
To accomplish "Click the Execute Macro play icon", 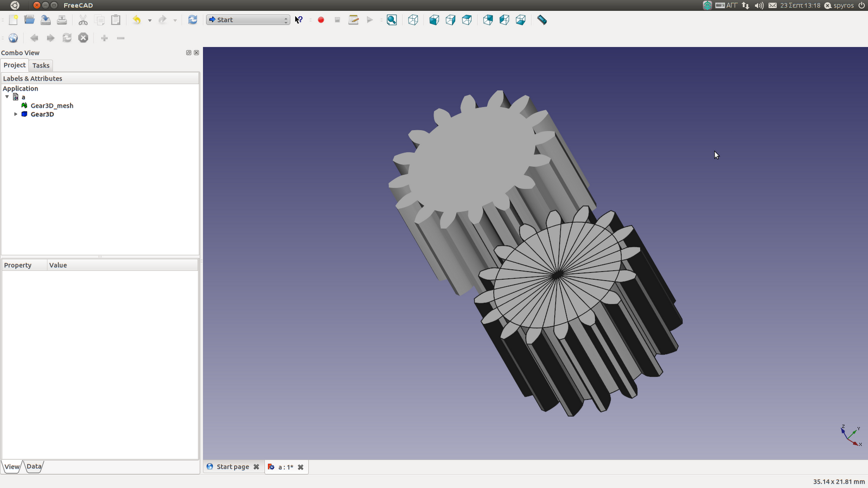I will 370,20.
